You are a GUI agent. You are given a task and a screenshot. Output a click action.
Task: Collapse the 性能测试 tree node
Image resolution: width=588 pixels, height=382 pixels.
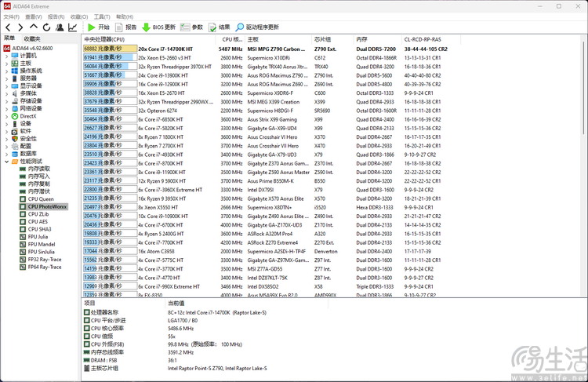[6, 162]
